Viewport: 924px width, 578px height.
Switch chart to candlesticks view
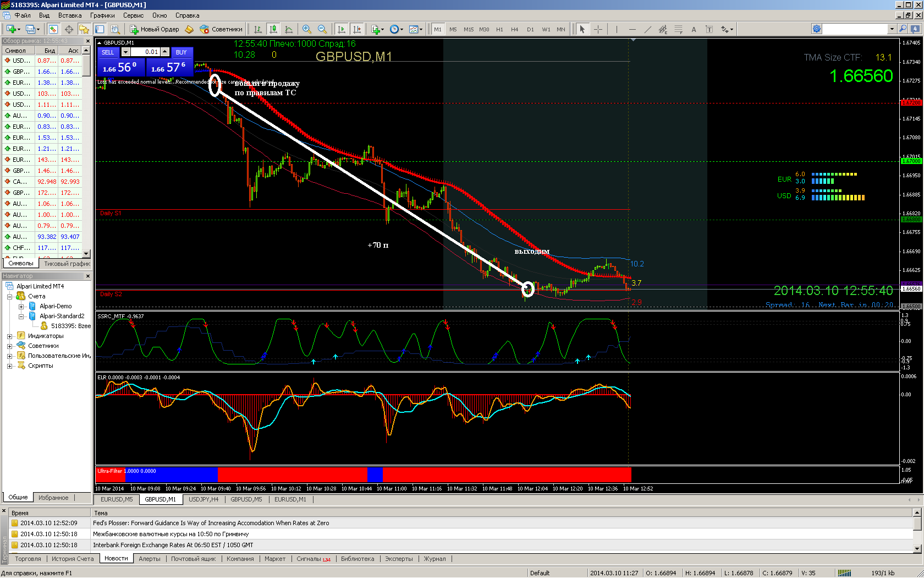pyautogui.click(x=273, y=29)
